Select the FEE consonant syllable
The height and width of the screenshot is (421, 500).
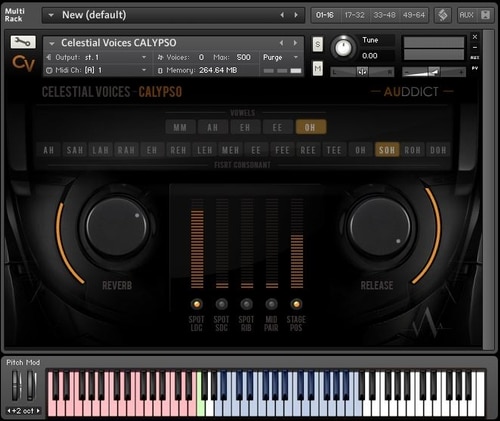pos(282,150)
